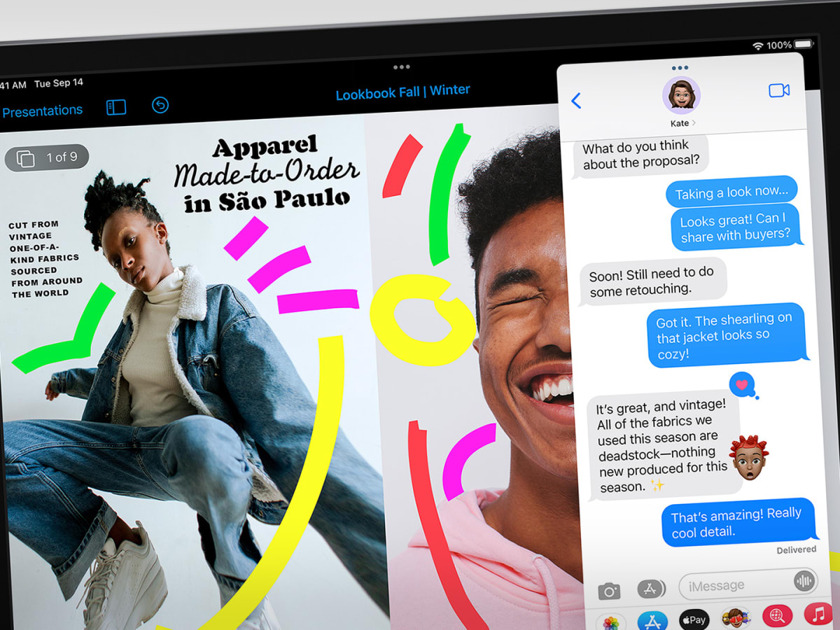Go back to Presentations

42,111
